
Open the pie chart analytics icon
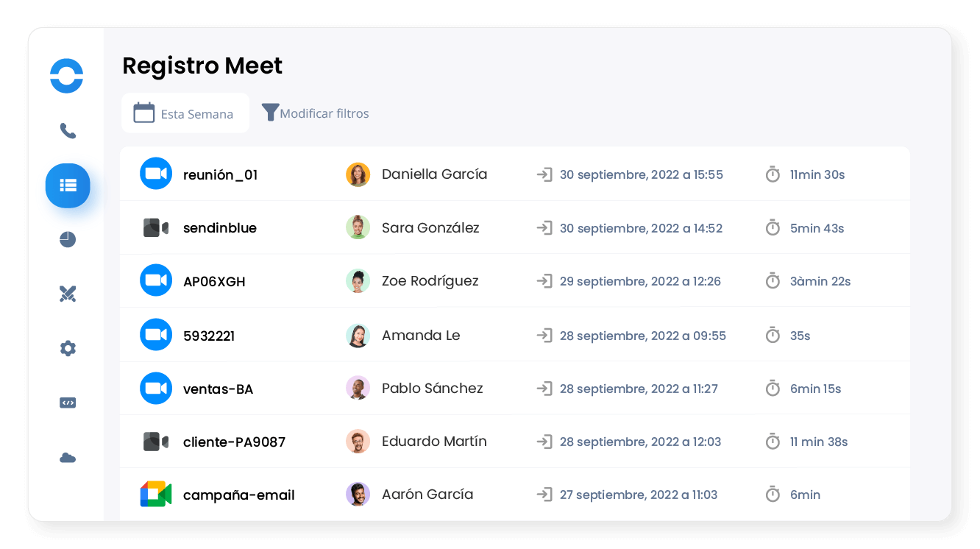(68, 239)
